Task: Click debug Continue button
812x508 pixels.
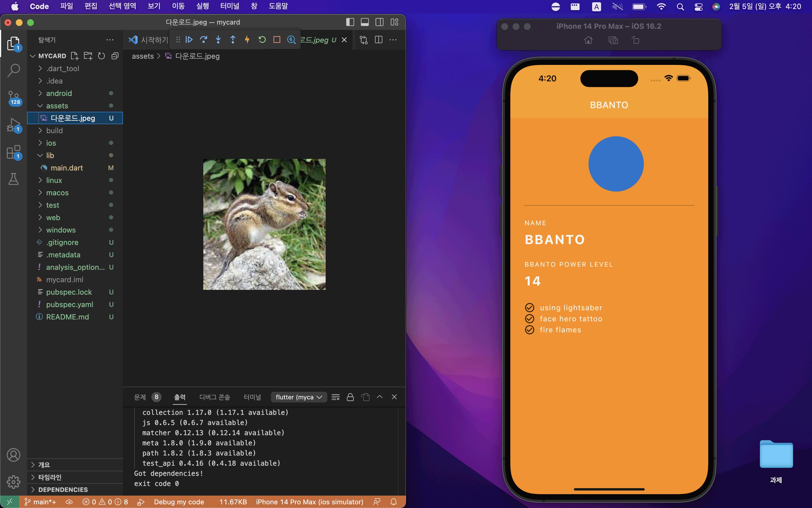Action: [189, 40]
